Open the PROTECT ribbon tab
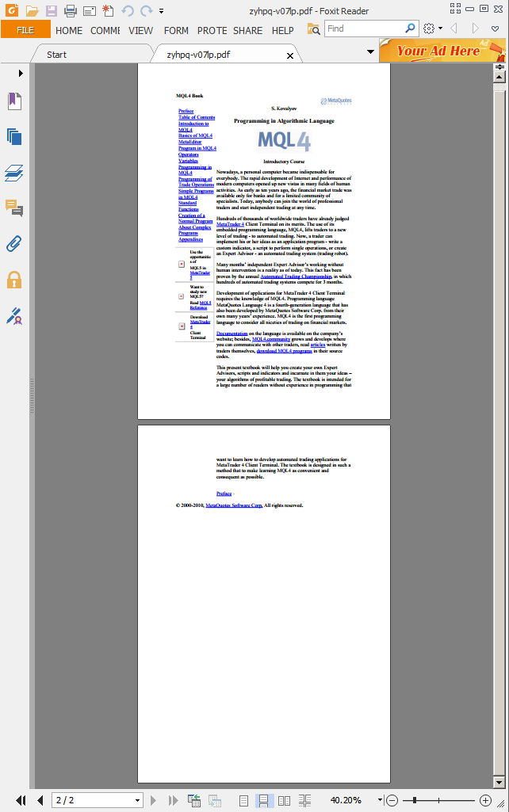Screen dimensions: 509x812 [x=212, y=31]
